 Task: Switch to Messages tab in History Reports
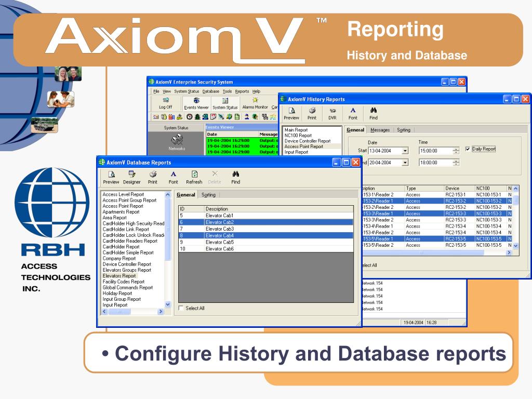380,130
